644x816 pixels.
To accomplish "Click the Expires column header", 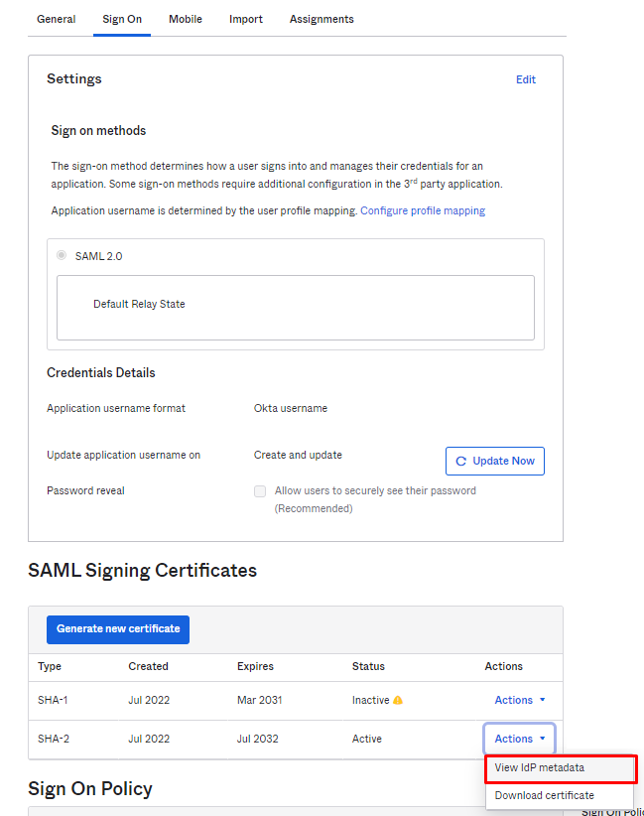I will pos(255,666).
